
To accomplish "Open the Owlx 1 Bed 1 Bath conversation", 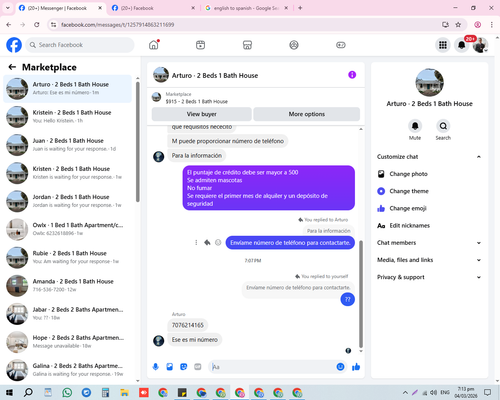I will click(68, 229).
